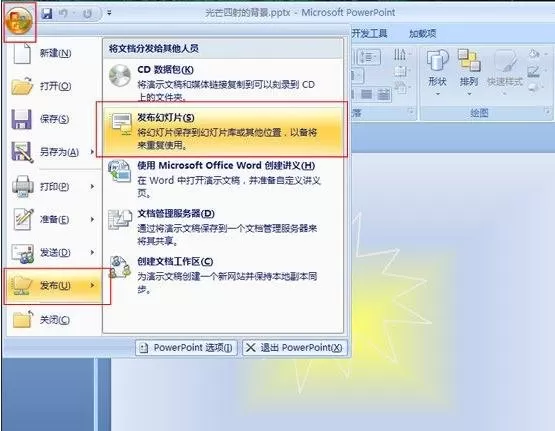The height and width of the screenshot is (431, 555).
Task: Click the printer icon beside 打印
Action: (x=23, y=186)
